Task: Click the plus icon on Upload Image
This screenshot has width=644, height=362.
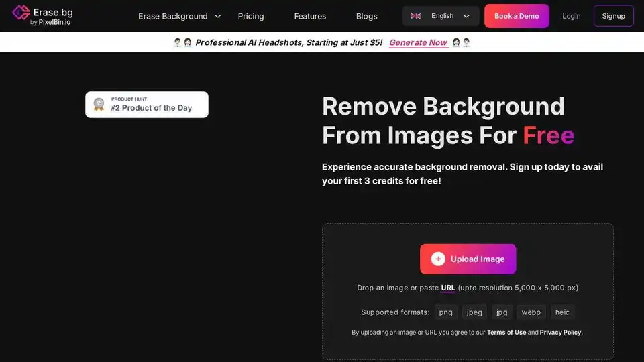Action: pyautogui.click(x=438, y=259)
